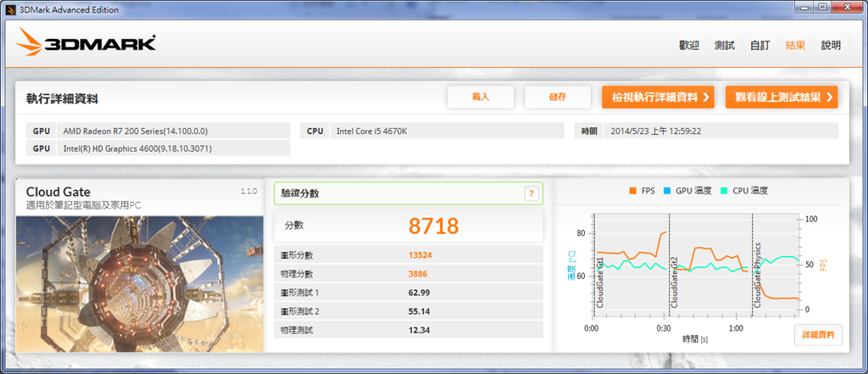Open the question mark help icon
The height and width of the screenshot is (374, 868).
click(x=531, y=193)
